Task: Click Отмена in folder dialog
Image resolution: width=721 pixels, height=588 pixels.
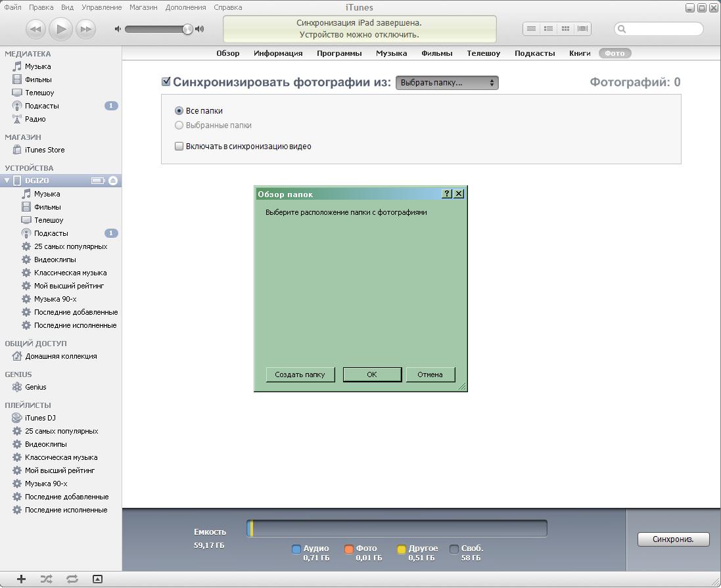Action: (430, 374)
